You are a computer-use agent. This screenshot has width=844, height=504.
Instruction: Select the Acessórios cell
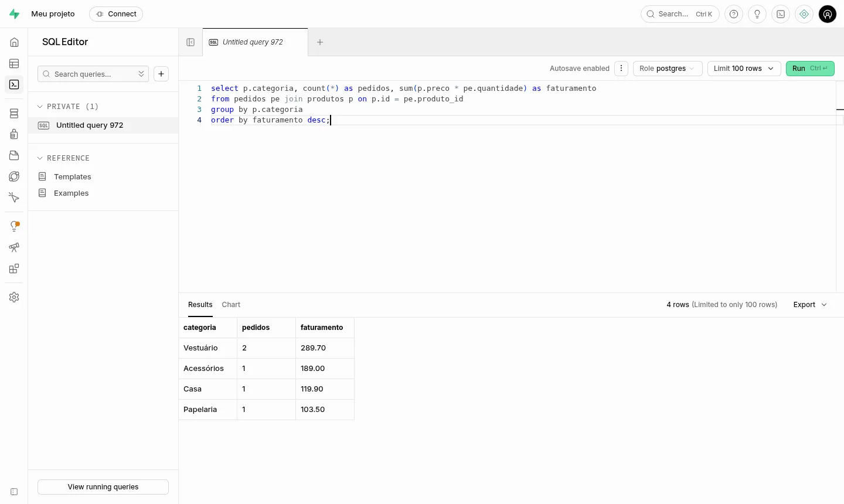[x=208, y=369]
